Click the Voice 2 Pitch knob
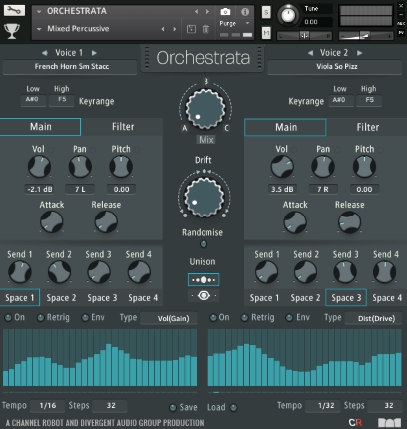This screenshot has height=429, width=407. click(364, 167)
